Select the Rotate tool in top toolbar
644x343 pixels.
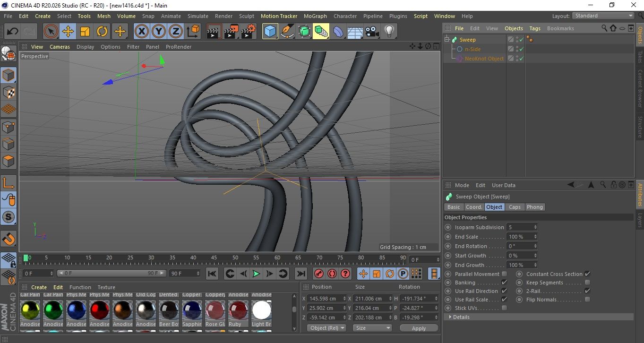[102, 32]
